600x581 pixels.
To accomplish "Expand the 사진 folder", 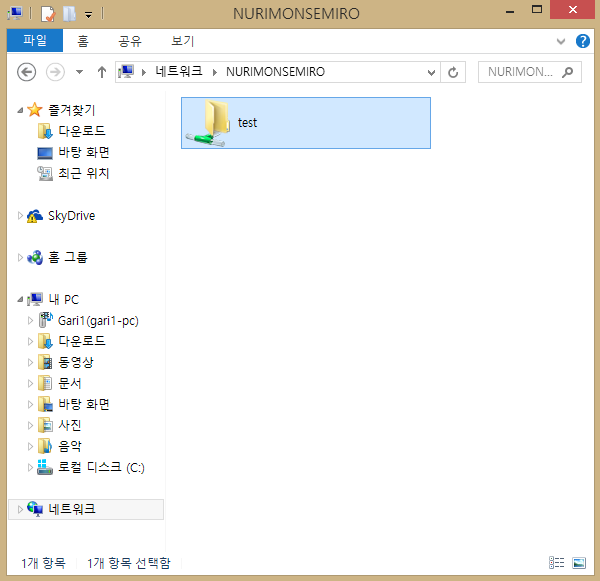I will click(30, 425).
